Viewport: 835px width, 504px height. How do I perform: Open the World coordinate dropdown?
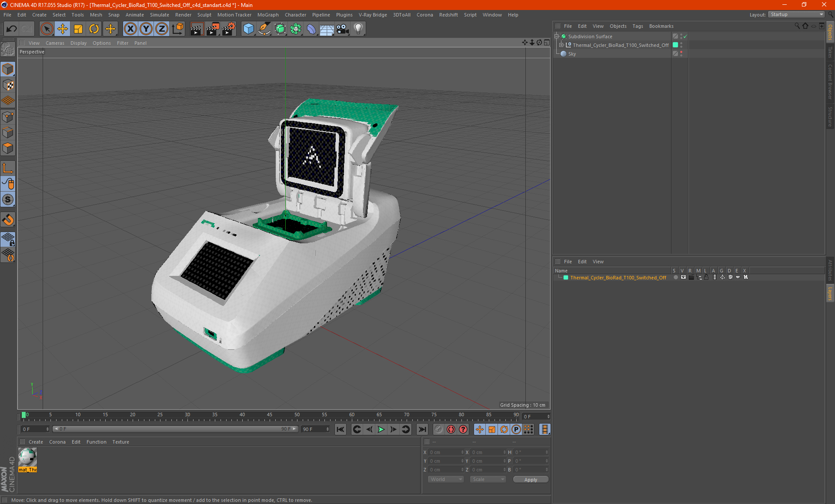[x=446, y=479]
